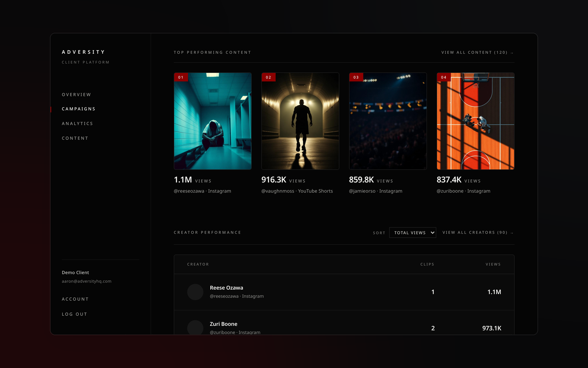Click @jamieorso · Instagram caption
The width and height of the screenshot is (588, 368).
click(x=376, y=191)
